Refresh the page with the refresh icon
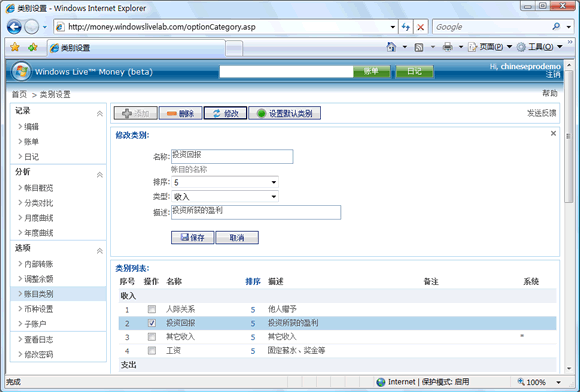 [406, 27]
